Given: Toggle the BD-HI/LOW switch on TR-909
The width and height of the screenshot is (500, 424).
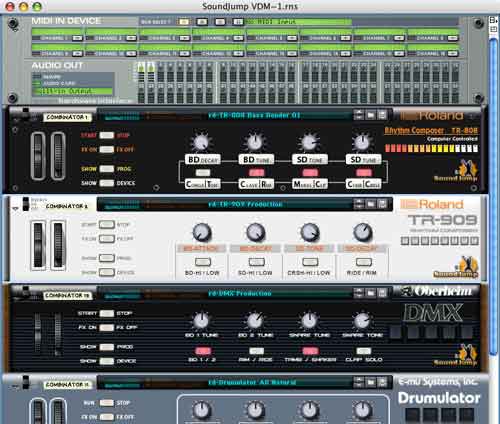Looking at the screenshot, I should point(203,262).
